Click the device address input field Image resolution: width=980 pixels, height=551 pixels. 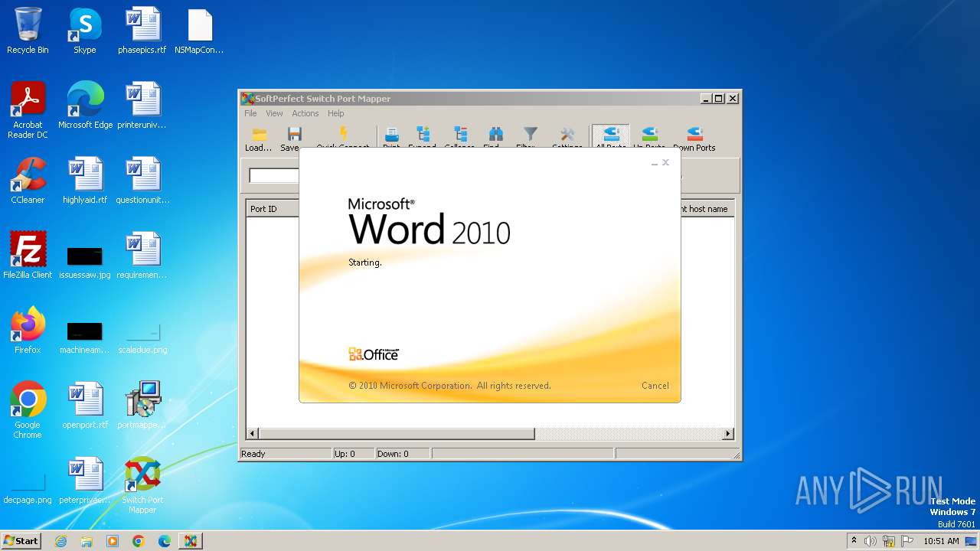click(x=274, y=176)
